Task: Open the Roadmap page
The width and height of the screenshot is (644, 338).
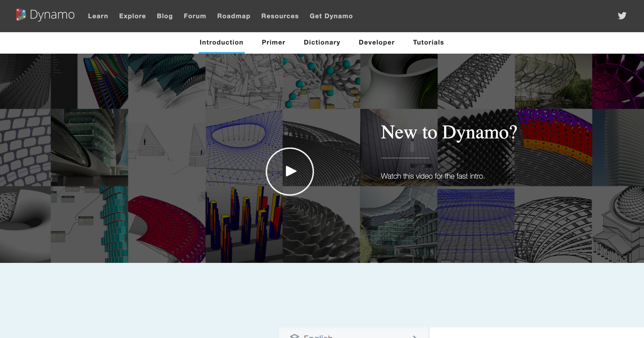Action: (234, 16)
